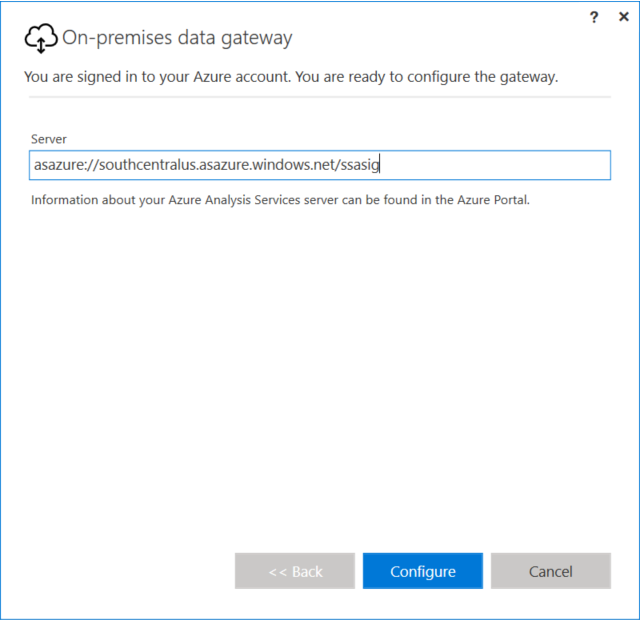Focus the Server address input field
This screenshot has width=641, height=621.
tap(320, 165)
